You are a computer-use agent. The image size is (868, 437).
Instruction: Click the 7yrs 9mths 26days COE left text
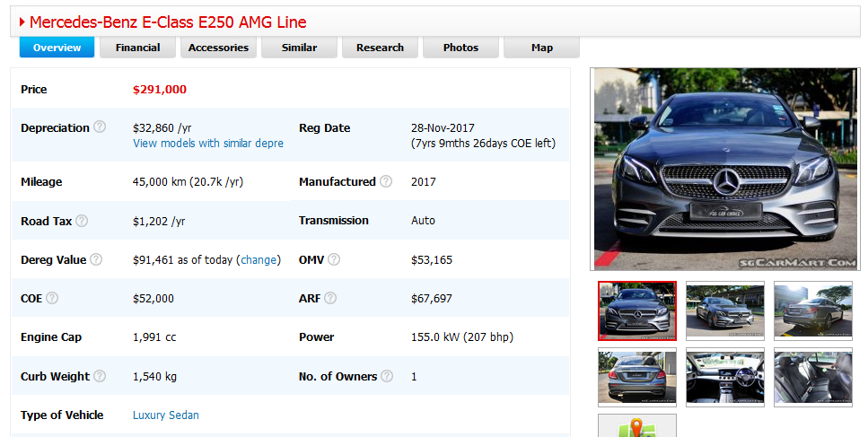click(483, 144)
